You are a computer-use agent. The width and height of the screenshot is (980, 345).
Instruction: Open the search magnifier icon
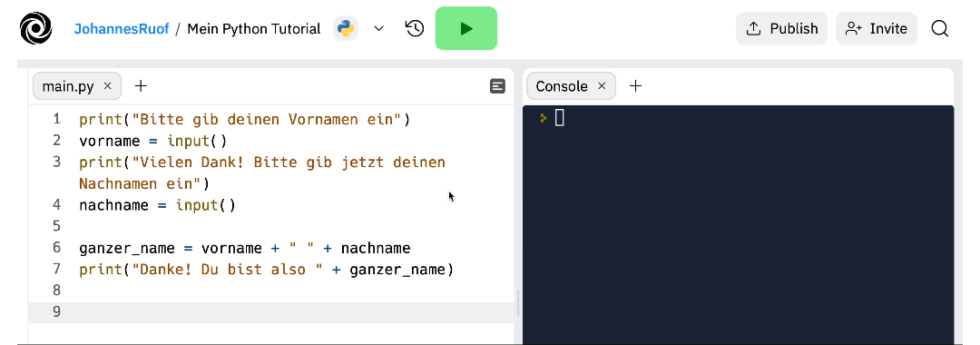point(940,28)
